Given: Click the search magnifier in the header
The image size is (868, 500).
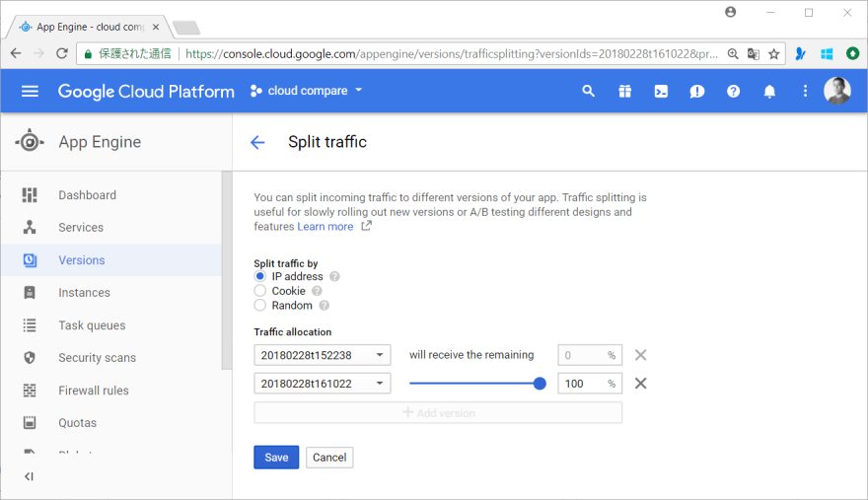Looking at the screenshot, I should click(589, 92).
